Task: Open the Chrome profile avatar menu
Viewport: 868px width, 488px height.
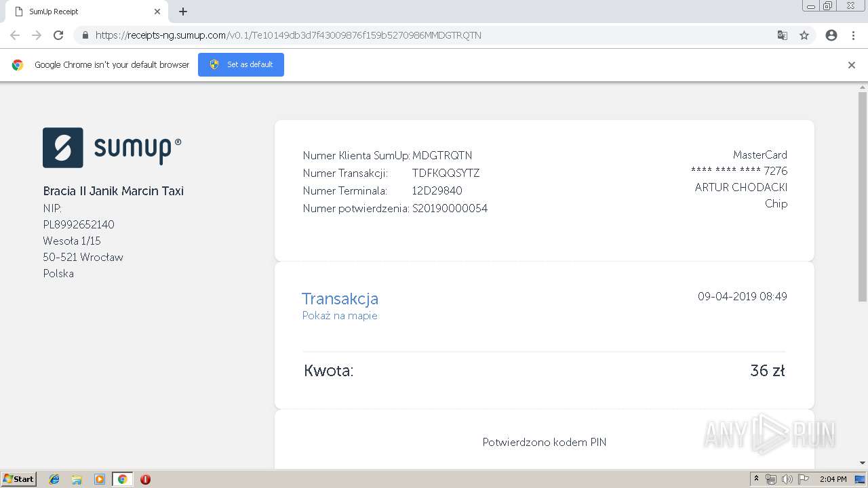Action: click(831, 35)
